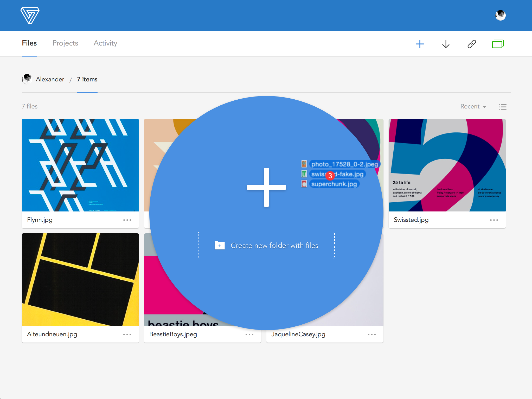Click the download arrow icon

point(446,44)
